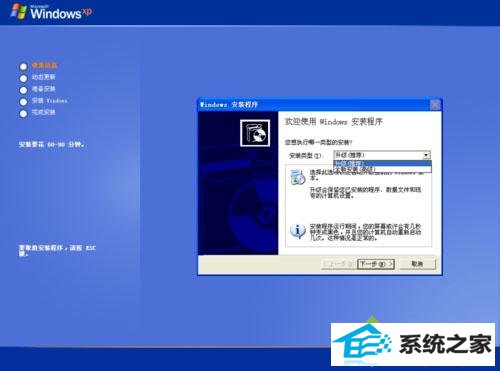Click the 欢迎使用 Windows 安装程序 heading
The height and width of the screenshot is (371, 500).
click(334, 122)
